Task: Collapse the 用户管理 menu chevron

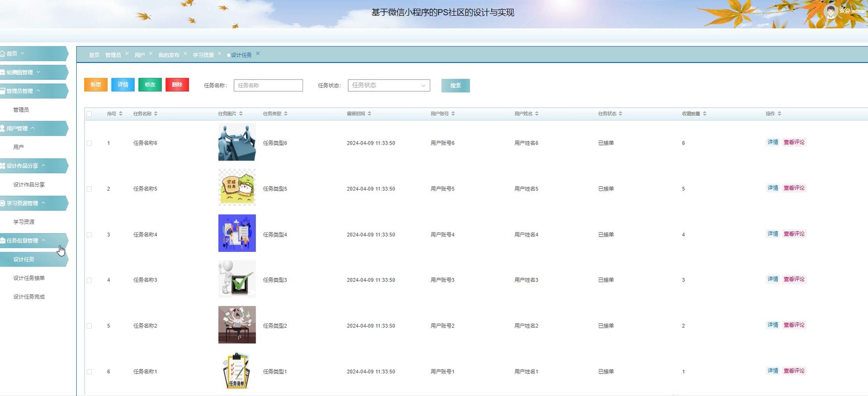Action: tap(33, 128)
